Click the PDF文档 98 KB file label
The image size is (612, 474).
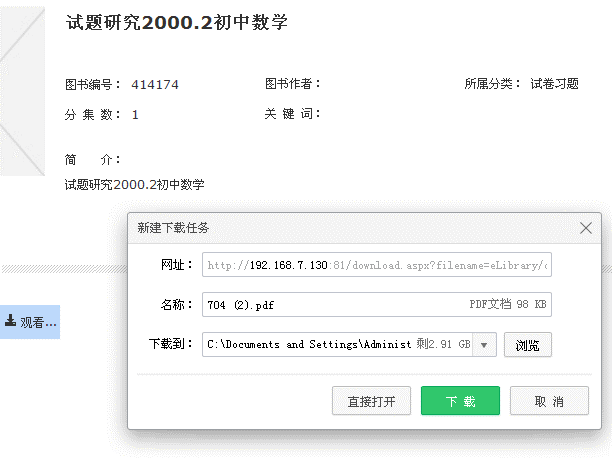pyautogui.click(x=509, y=305)
